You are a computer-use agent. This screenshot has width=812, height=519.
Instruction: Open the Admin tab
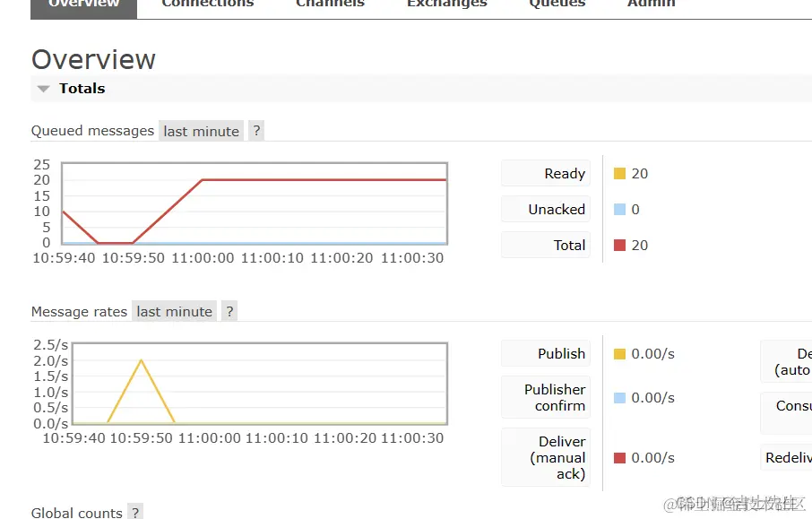[651, 4]
